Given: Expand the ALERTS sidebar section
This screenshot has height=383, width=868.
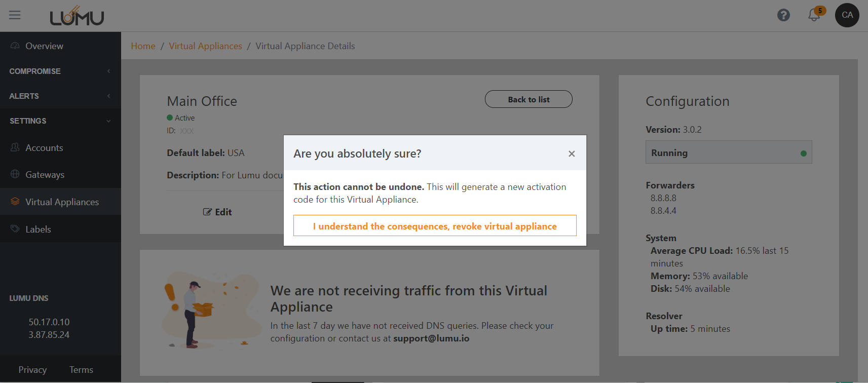Looking at the screenshot, I should coord(60,96).
